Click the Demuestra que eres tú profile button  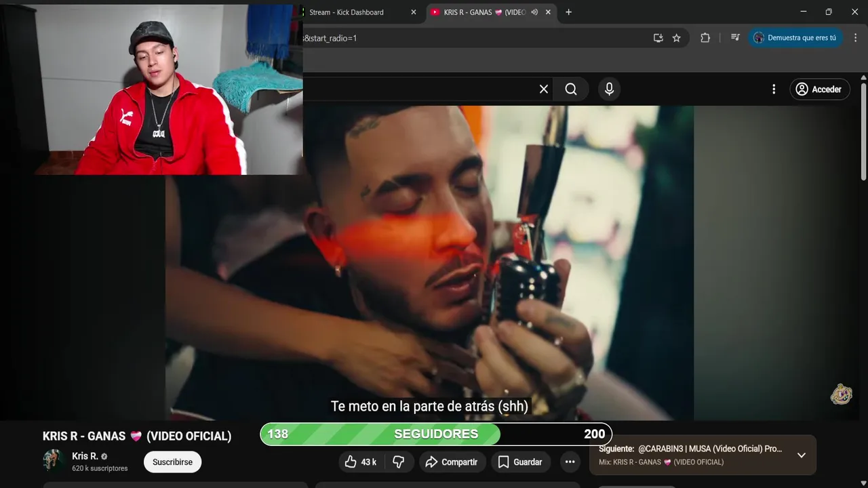click(x=795, y=38)
